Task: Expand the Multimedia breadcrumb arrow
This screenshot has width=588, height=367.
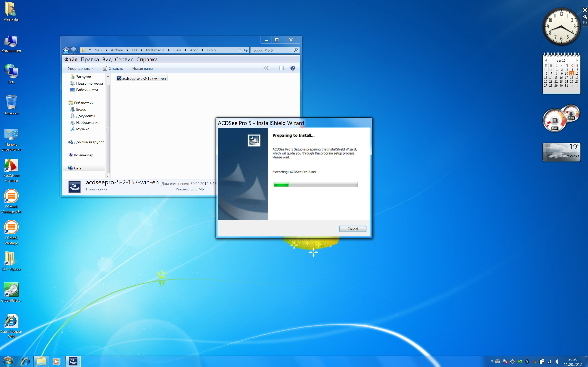Action: click(x=169, y=50)
